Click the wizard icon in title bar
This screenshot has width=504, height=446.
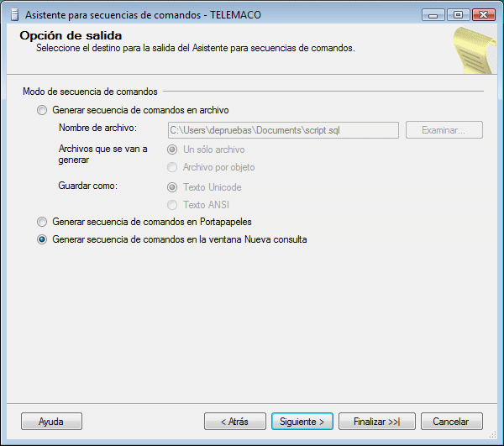13,14
